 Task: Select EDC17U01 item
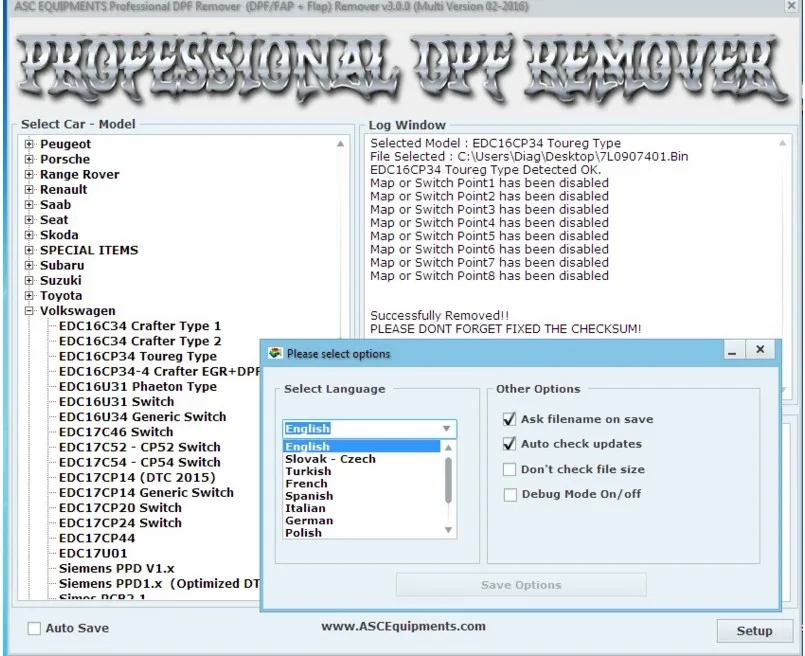coord(93,553)
